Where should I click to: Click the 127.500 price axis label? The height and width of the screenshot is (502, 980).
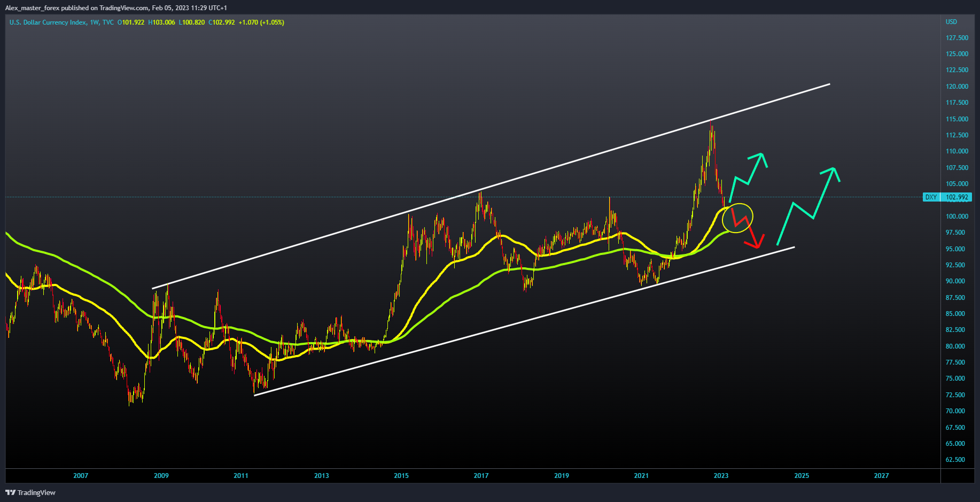[x=957, y=38]
